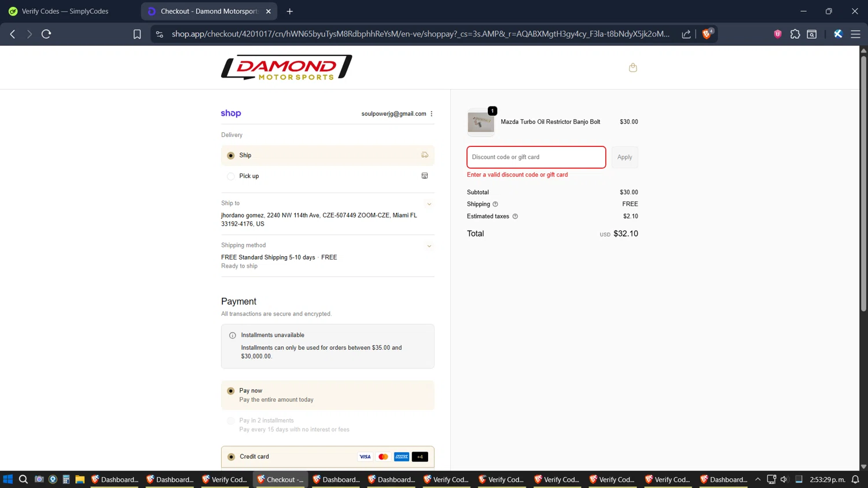Expand the Shipping method chevron
The height and width of the screenshot is (488, 868).
429,246
